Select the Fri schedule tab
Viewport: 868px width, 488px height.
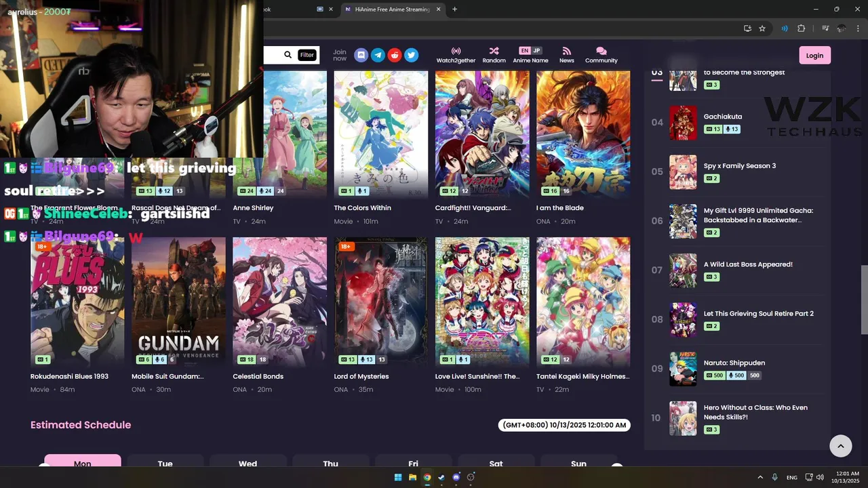(414, 461)
